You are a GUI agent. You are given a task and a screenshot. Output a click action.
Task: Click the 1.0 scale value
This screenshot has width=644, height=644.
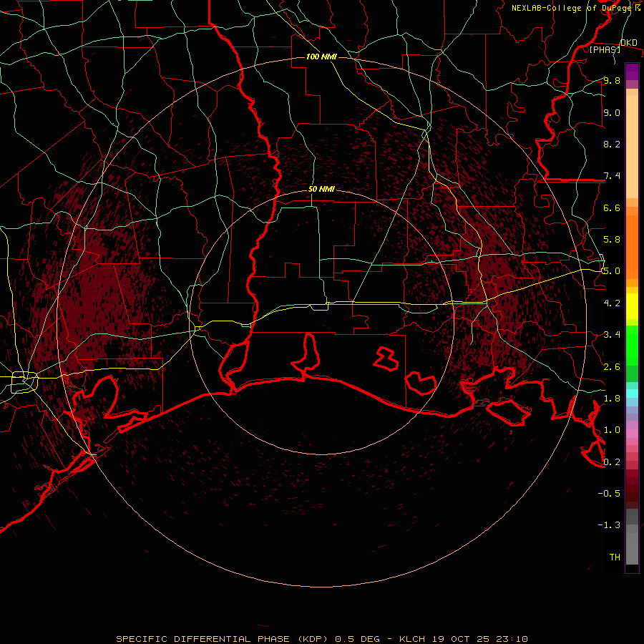(x=612, y=430)
